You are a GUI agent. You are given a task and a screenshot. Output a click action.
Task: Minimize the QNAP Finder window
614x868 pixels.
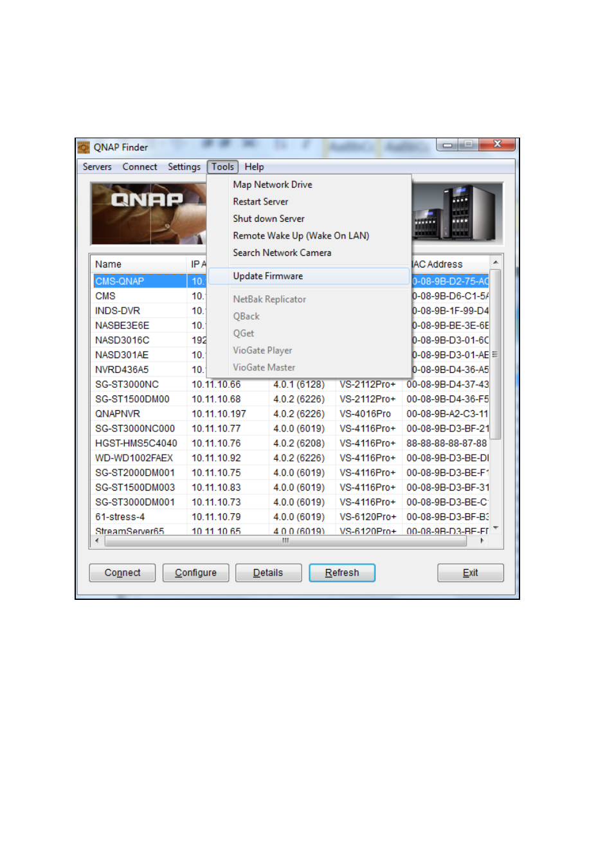pos(447,145)
